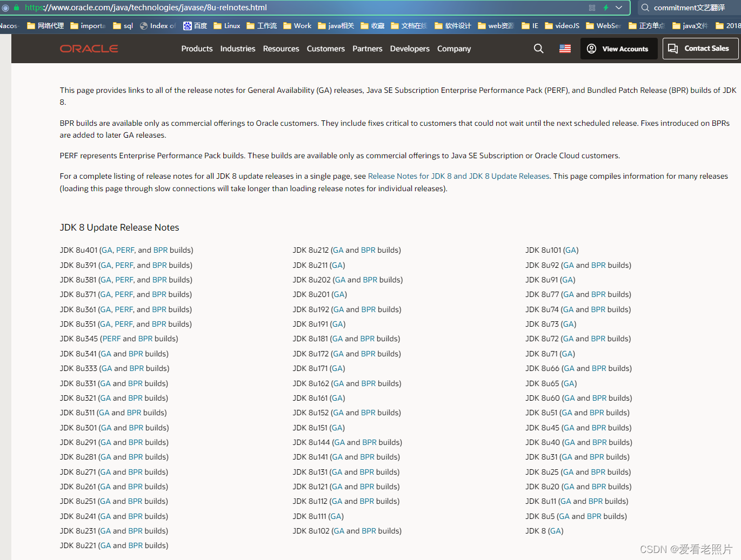Click the lightning bolt icon in address bar
Image resolution: width=741 pixels, height=560 pixels.
tap(606, 8)
